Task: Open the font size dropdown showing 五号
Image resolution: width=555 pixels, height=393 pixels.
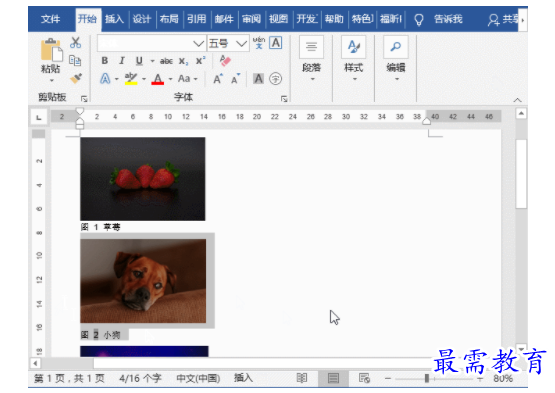Action: [x=228, y=44]
